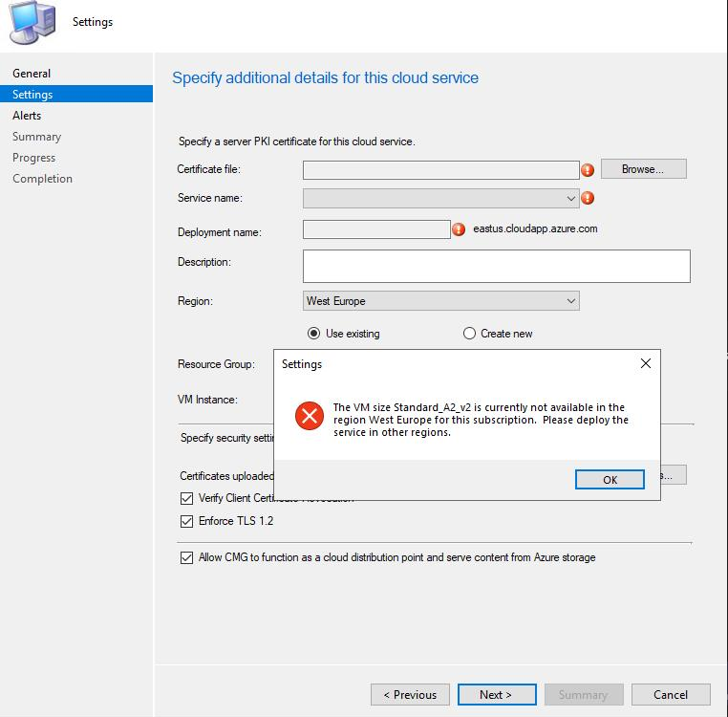
Task: Close the Settings error dialog
Action: (645, 363)
